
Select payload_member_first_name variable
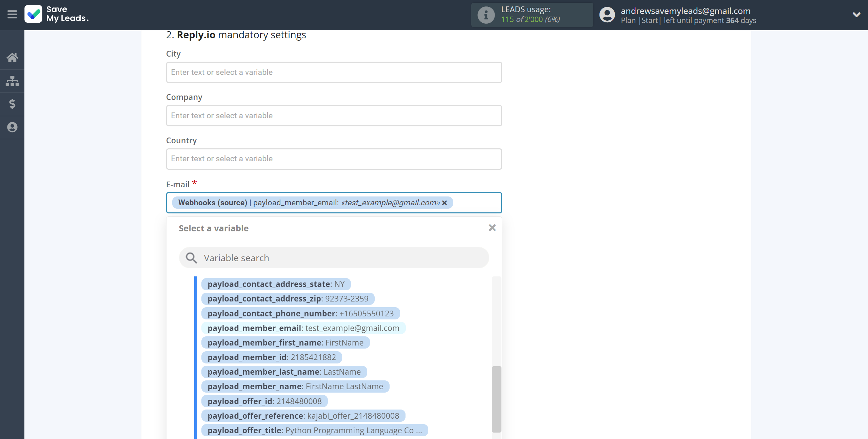[x=285, y=342]
